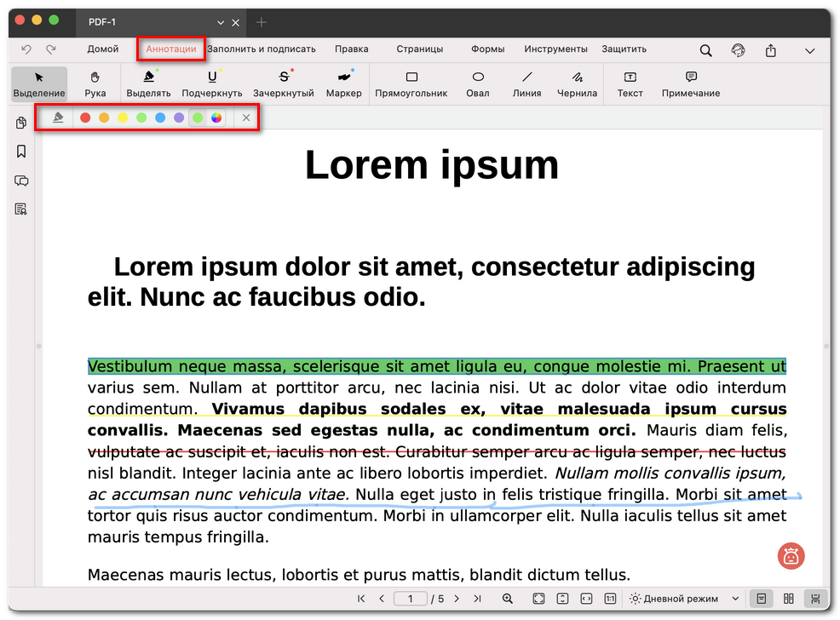Pick the red annotation color swatch
The image size is (840, 620).
(x=84, y=118)
